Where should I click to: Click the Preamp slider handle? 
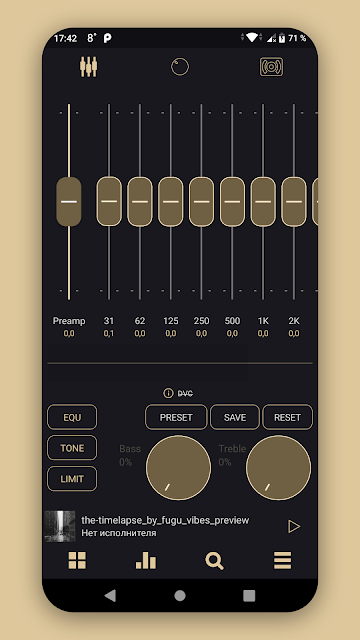(69, 201)
